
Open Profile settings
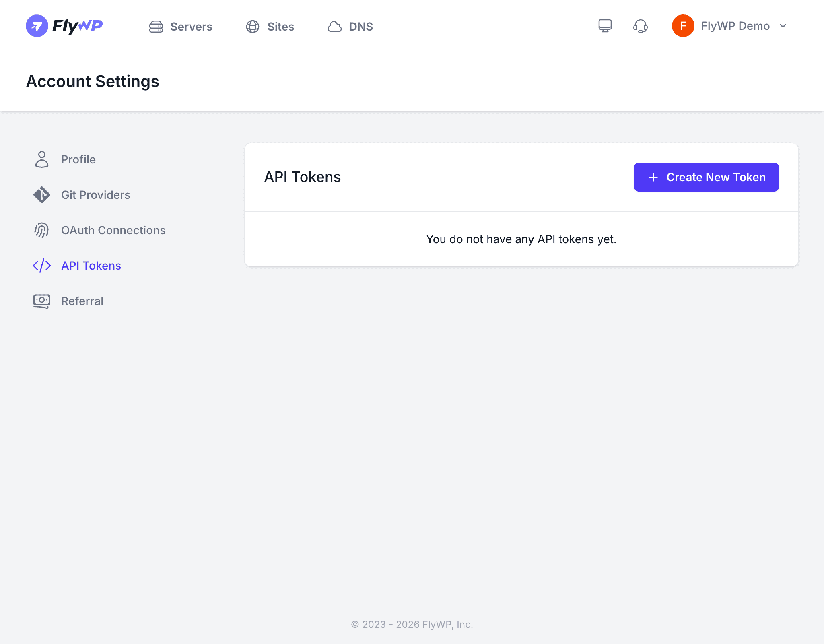click(78, 159)
